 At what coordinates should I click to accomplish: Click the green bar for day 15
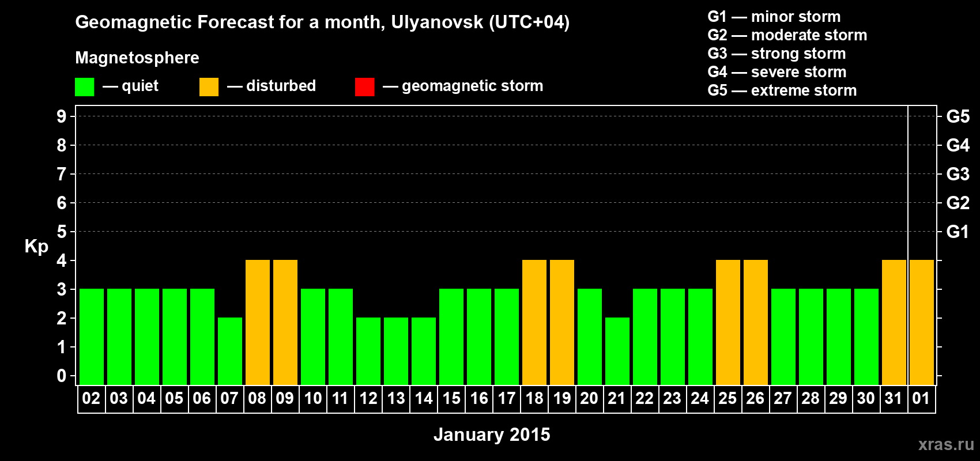pos(451,337)
